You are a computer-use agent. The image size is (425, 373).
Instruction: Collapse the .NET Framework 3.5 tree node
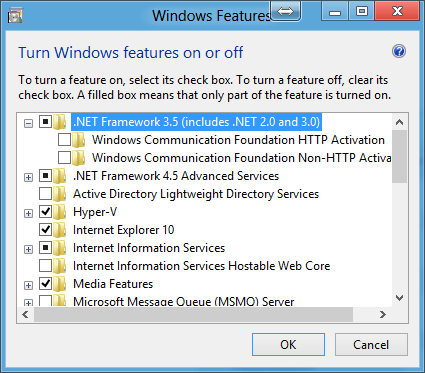pyautogui.click(x=29, y=123)
